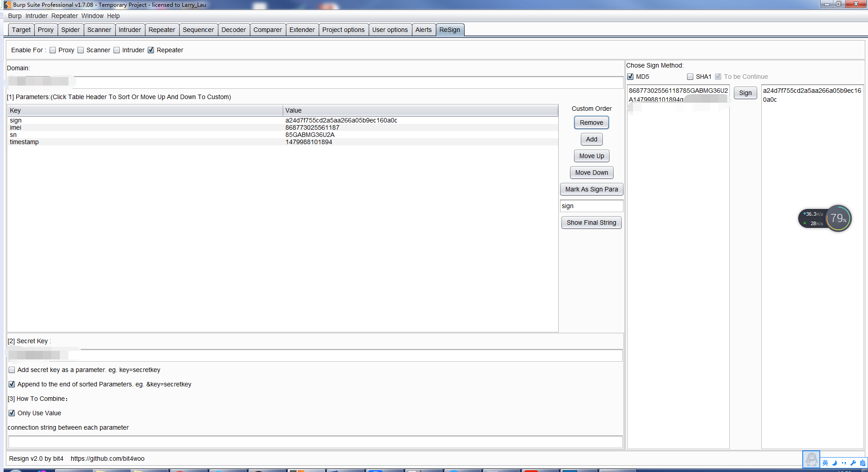The image size is (868, 472).
Task: Uncheck Append to end of sorted Parameters
Action: point(12,384)
